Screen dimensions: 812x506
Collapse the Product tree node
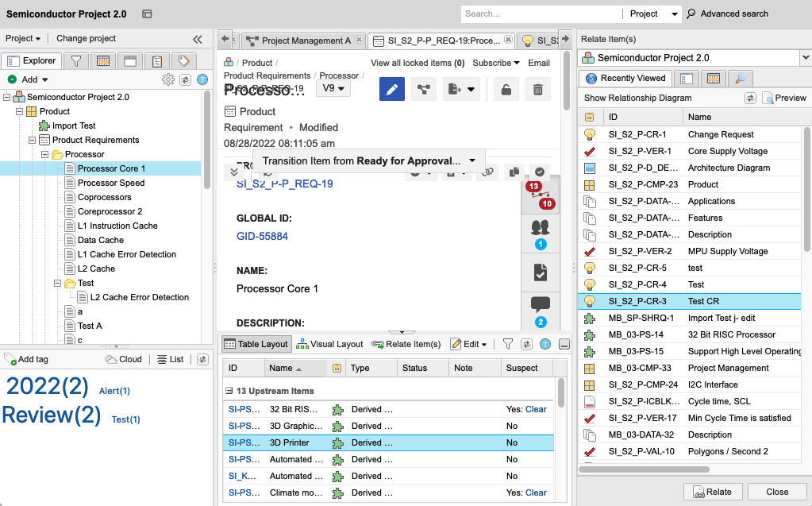pos(19,111)
